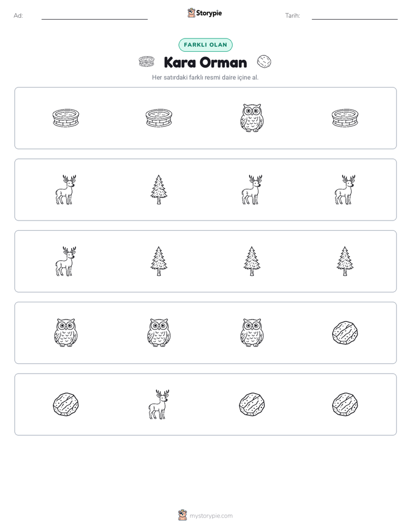Screen dimensions: 411x532
Task: Select the last pine tree in row three
Action: point(345,261)
